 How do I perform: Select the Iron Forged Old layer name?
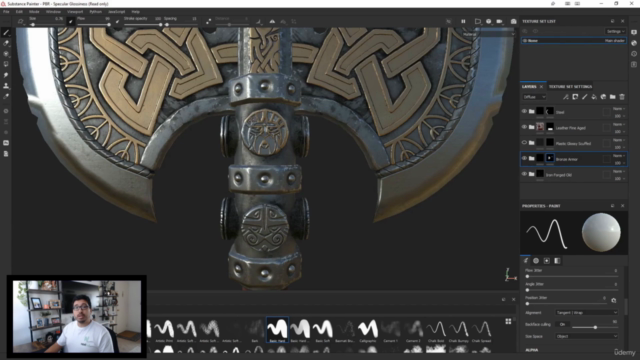click(x=558, y=175)
